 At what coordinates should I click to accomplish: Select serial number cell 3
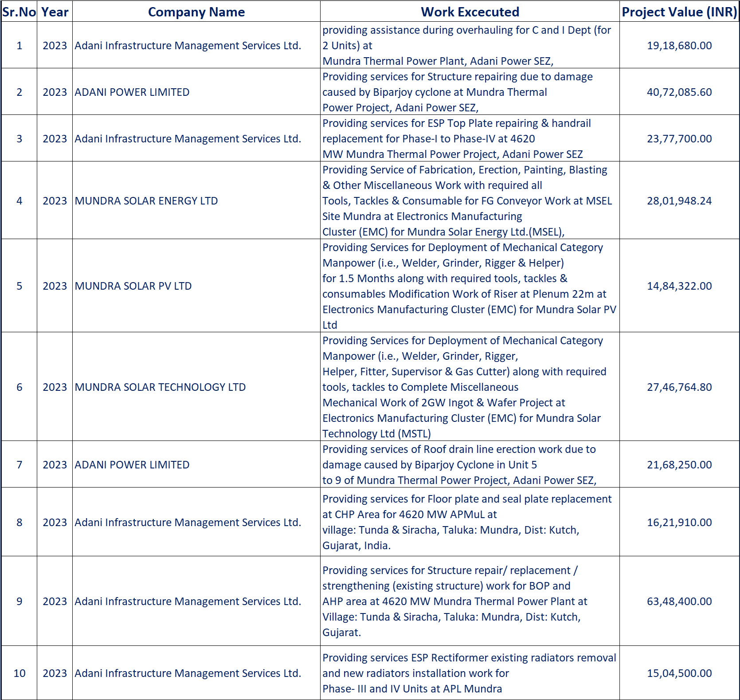point(19,138)
